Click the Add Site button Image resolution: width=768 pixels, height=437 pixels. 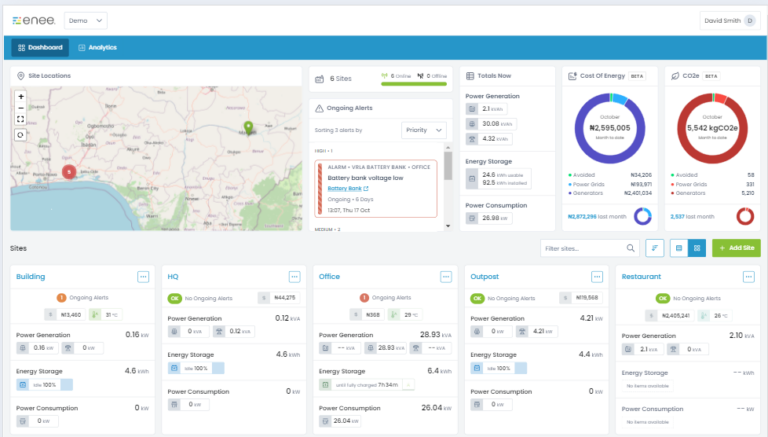735,247
